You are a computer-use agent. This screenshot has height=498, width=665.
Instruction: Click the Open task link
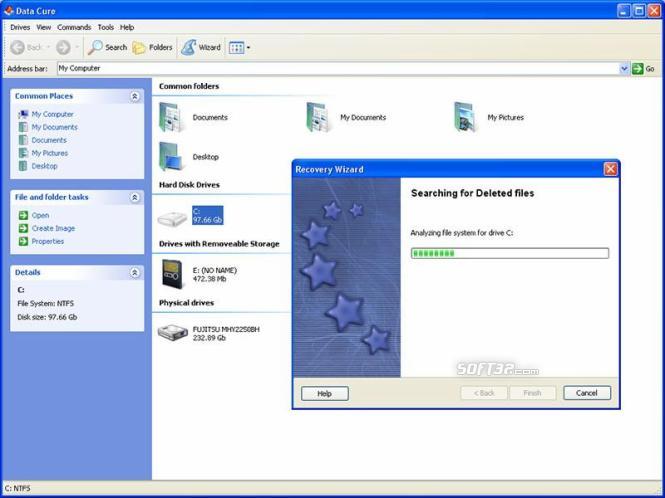(x=40, y=215)
